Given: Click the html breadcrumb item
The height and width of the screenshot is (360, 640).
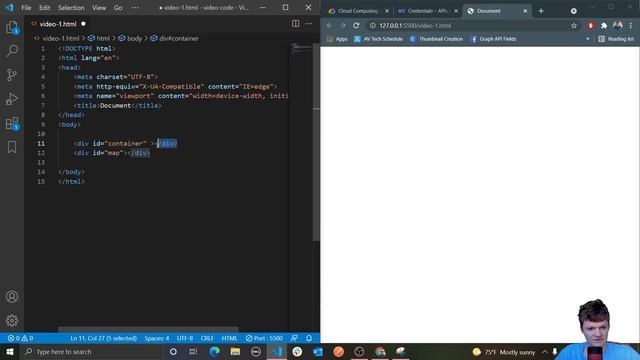Looking at the screenshot, I should pos(99,38).
